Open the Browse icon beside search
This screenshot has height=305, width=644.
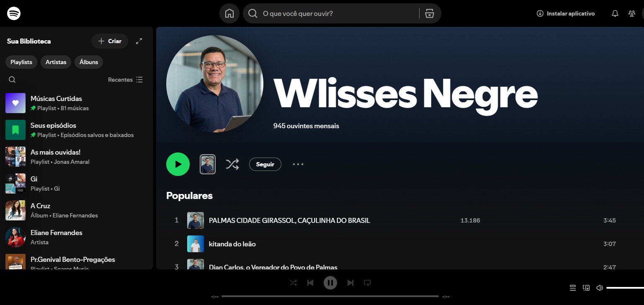pos(430,13)
